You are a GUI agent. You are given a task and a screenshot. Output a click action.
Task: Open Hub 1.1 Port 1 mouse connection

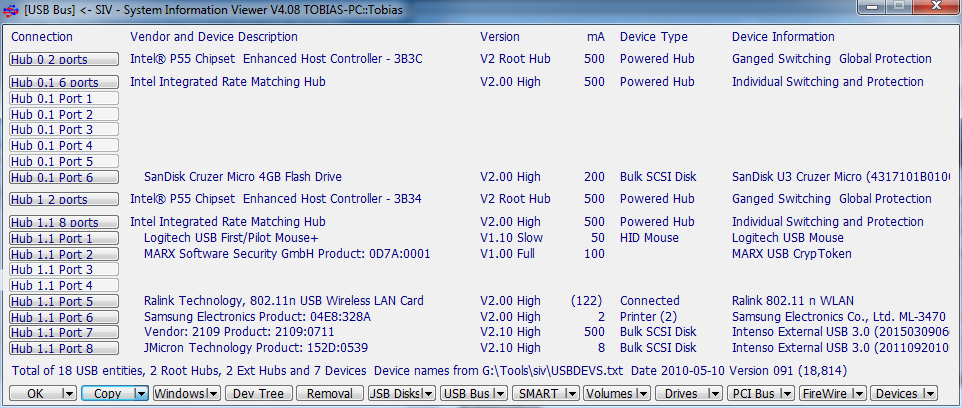point(64,238)
